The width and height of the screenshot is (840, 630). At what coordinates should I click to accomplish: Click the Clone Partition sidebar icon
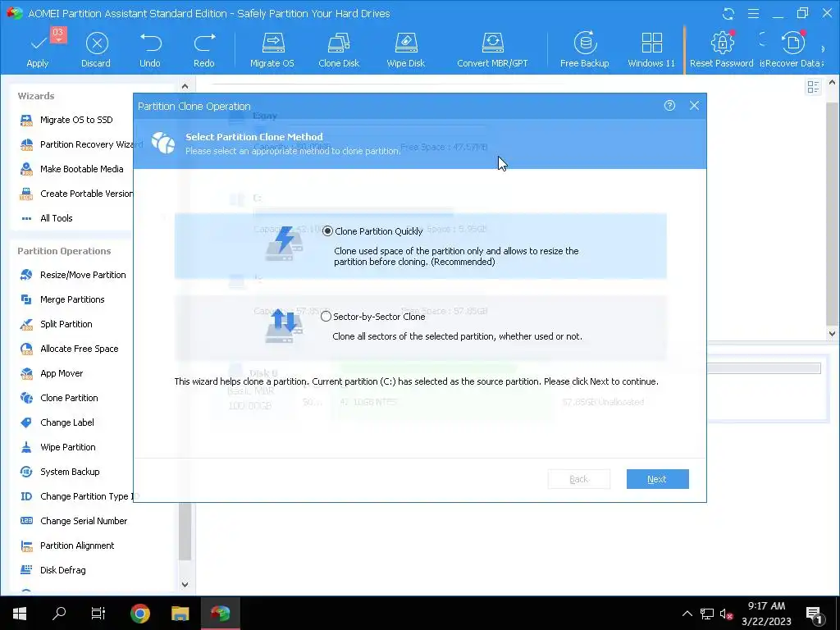(x=26, y=398)
